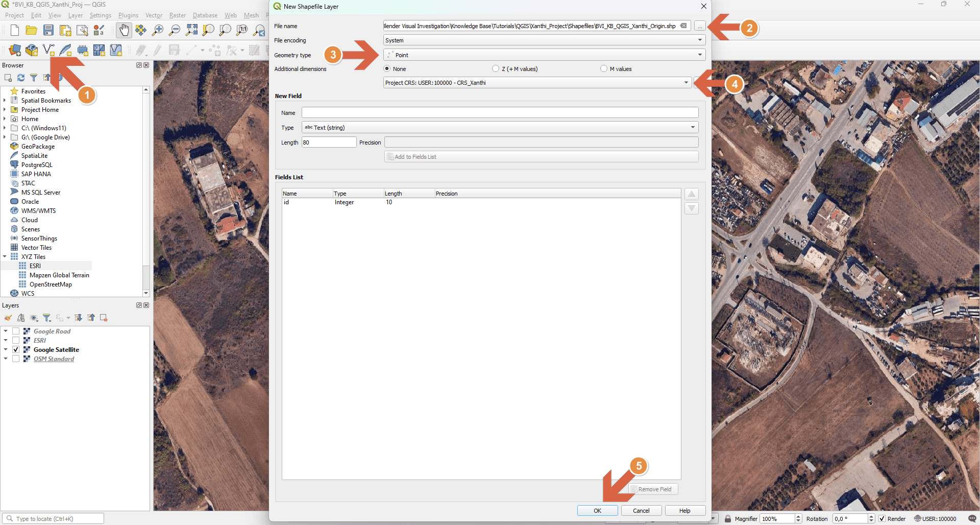Select the id row in Fields List
Image resolution: width=980 pixels, height=525 pixels.
[481, 203]
